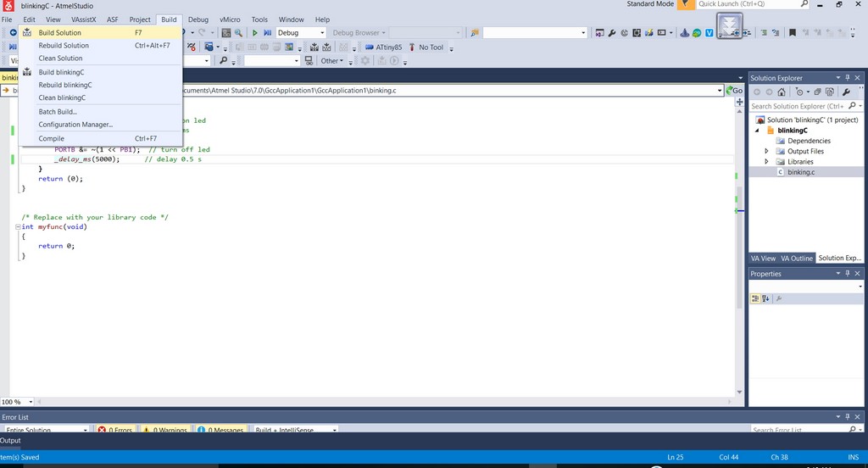The width and height of the screenshot is (868, 468).
Task: Click Collapse All in Solution Explorer
Action: pos(817,92)
